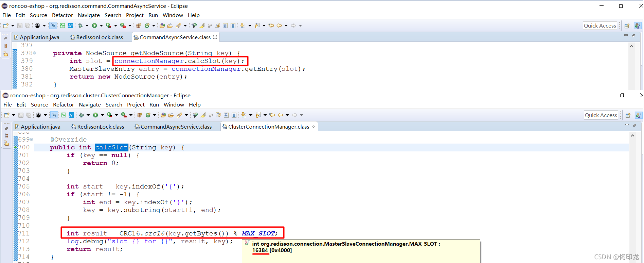Open Navigate menu in CommandAsyncService window
This screenshot has width=644, height=263.
(x=89, y=15)
